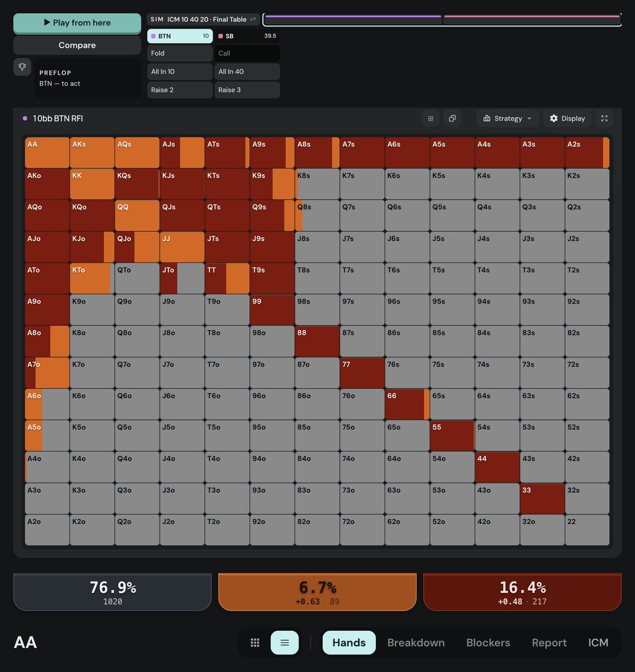Choose SB Call action

tap(247, 53)
